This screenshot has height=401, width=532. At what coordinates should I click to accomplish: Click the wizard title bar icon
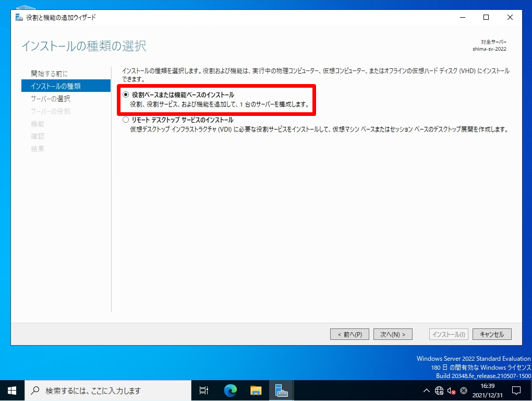(x=19, y=17)
